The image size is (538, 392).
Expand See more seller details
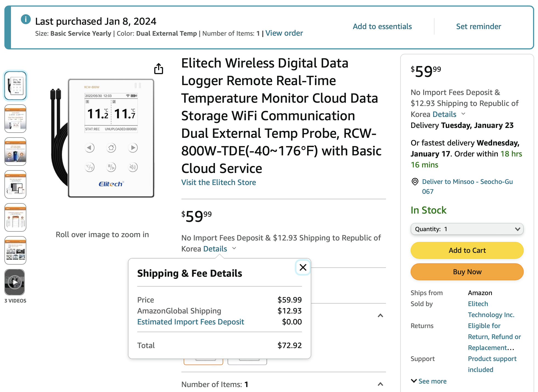click(429, 381)
